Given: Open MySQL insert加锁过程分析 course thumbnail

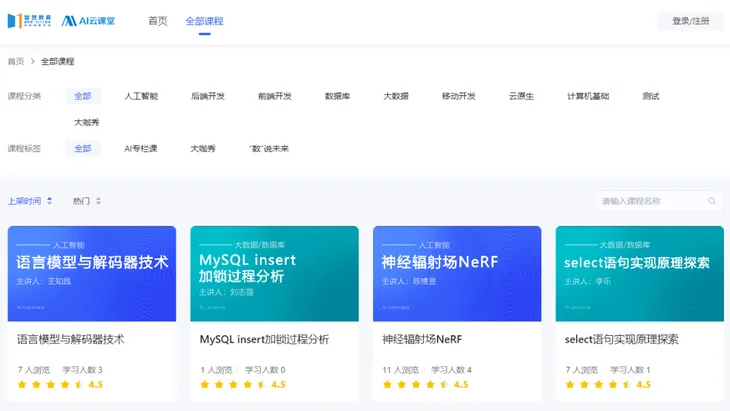Looking at the screenshot, I should 274,274.
